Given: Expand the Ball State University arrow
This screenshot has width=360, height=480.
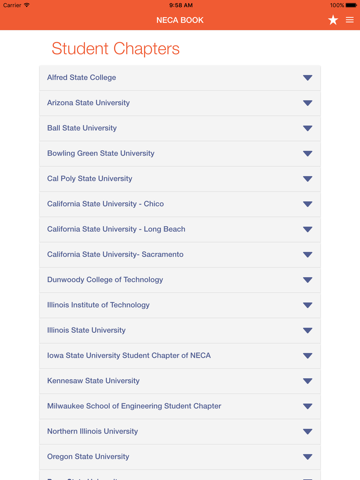Looking at the screenshot, I should tap(308, 128).
